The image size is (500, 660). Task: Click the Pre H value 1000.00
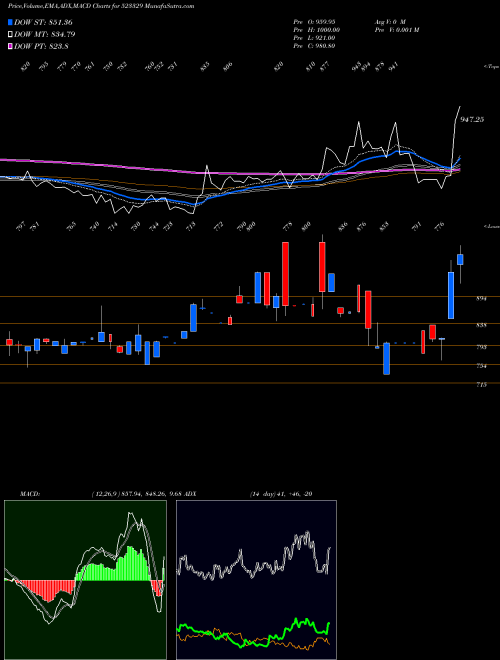tap(316, 30)
